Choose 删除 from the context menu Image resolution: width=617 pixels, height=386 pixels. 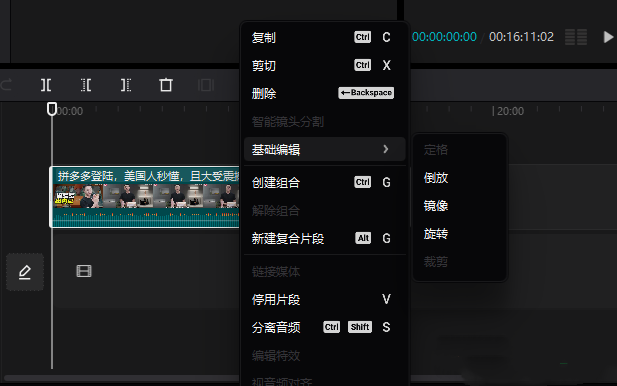tap(325, 93)
